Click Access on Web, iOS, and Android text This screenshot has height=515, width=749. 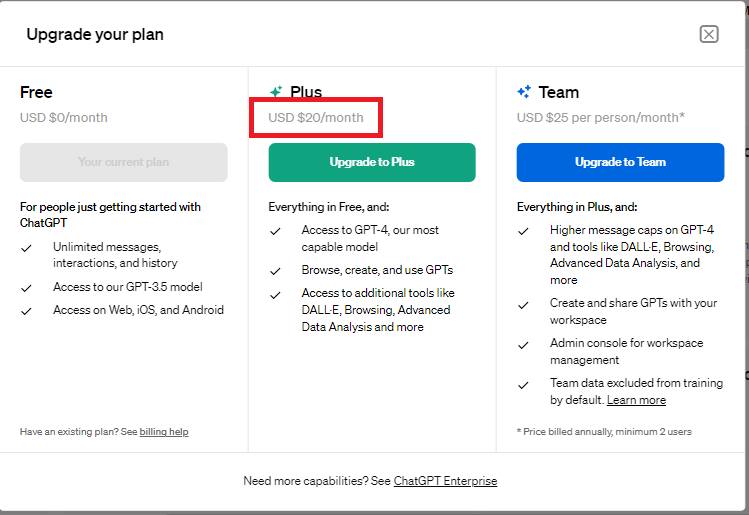click(x=139, y=310)
